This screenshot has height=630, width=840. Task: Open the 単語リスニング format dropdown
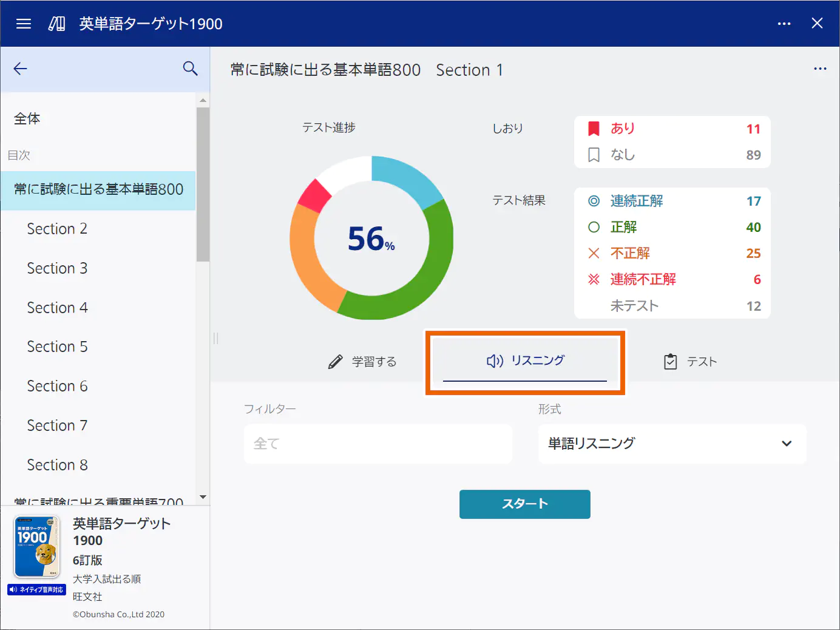[x=672, y=444]
